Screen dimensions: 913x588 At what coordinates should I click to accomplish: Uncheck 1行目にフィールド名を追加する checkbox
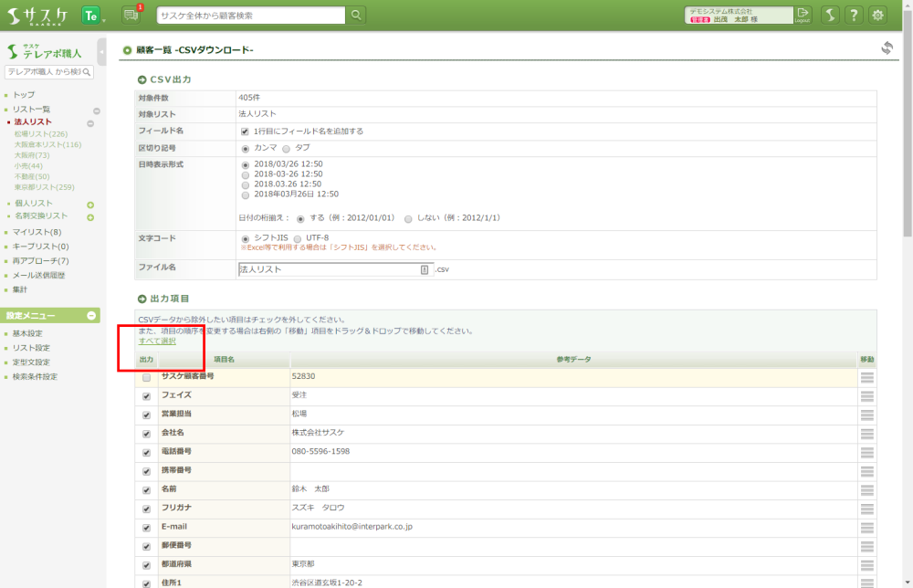[x=245, y=131]
